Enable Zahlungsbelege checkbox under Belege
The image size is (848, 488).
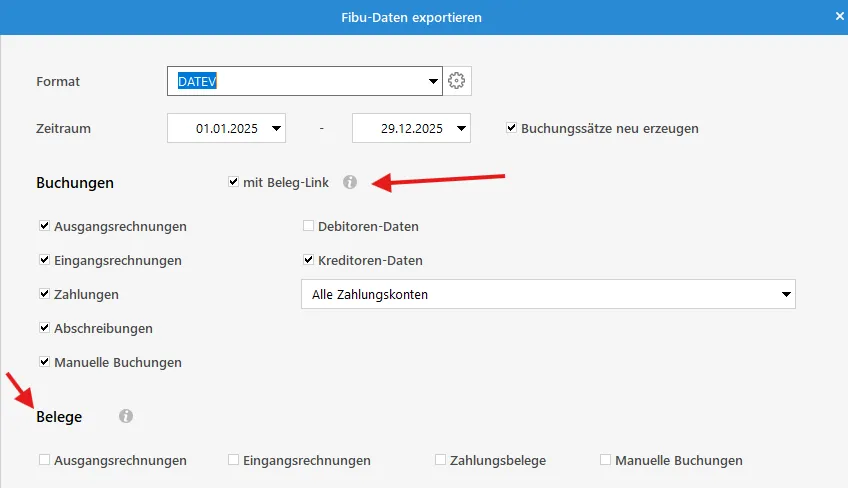click(441, 460)
